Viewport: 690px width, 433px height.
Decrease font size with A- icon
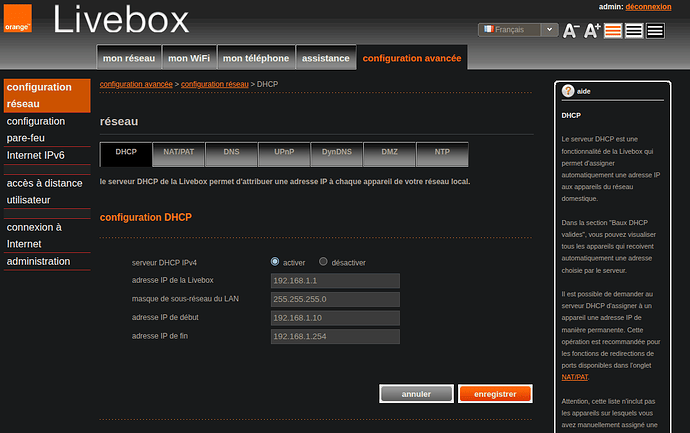[571, 30]
